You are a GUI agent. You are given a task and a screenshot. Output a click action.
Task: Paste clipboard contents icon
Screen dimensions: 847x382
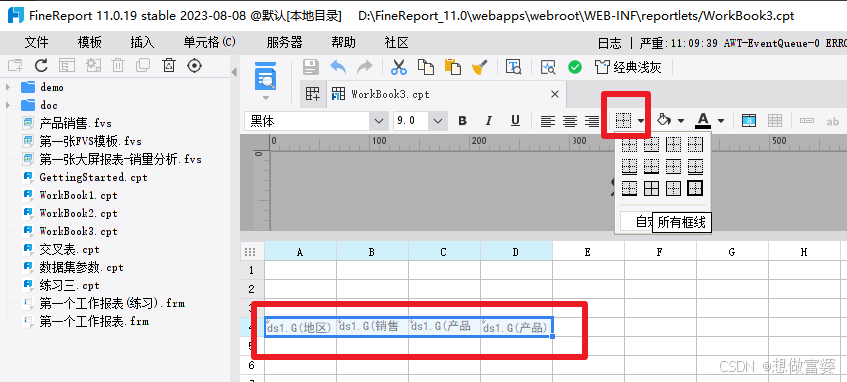[x=453, y=67]
